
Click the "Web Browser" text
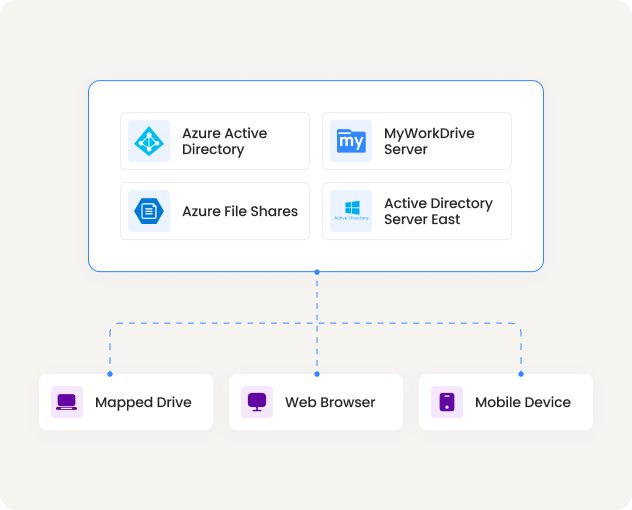(330, 402)
